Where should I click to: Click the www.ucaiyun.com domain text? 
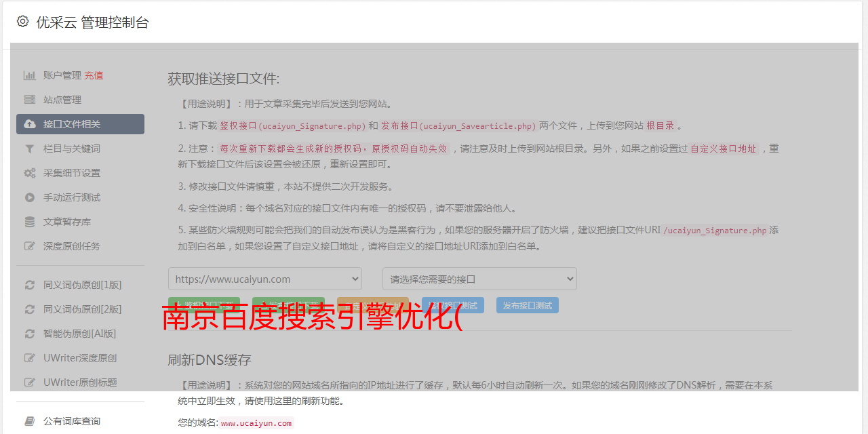pyautogui.click(x=256, y=423)
